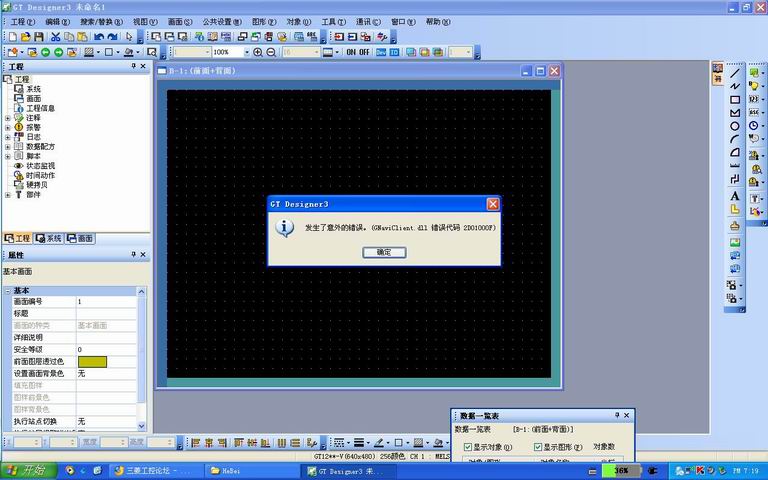Click the ON state toggle button
The height and width of the screenshot is (480, 768).
[351, 52]
